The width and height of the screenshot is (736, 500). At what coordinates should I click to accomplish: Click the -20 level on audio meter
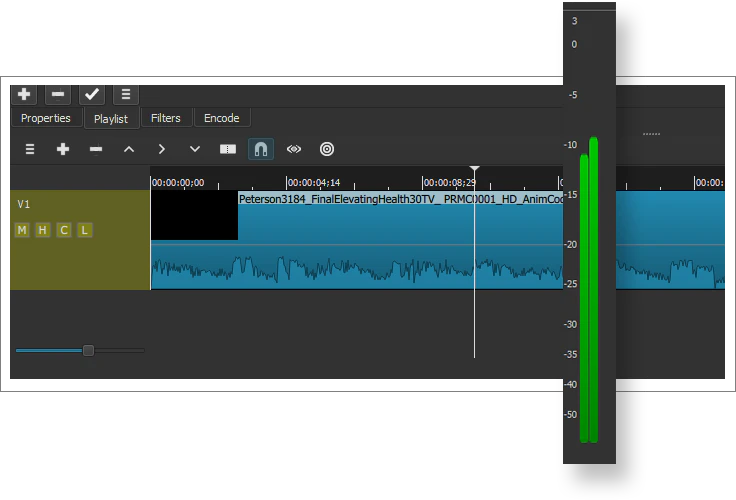pyautogui.click(x=570, y=245)
